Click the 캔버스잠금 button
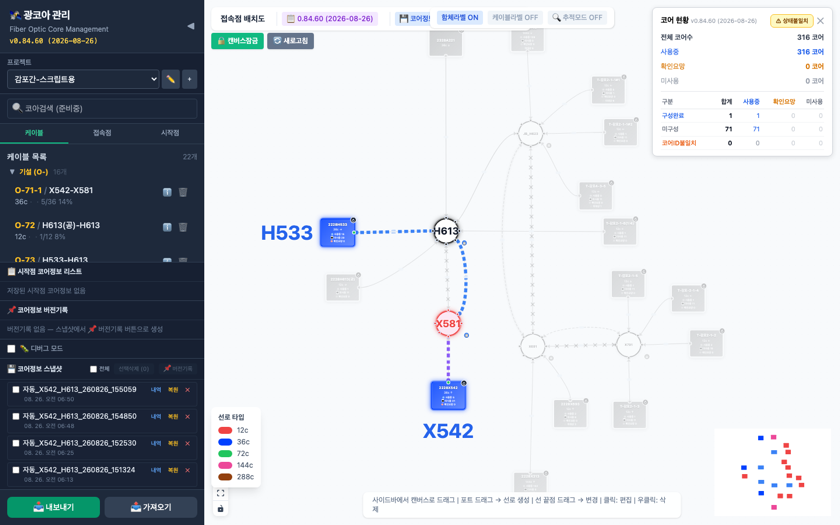The image size is (840, 525). coord(237,41)
